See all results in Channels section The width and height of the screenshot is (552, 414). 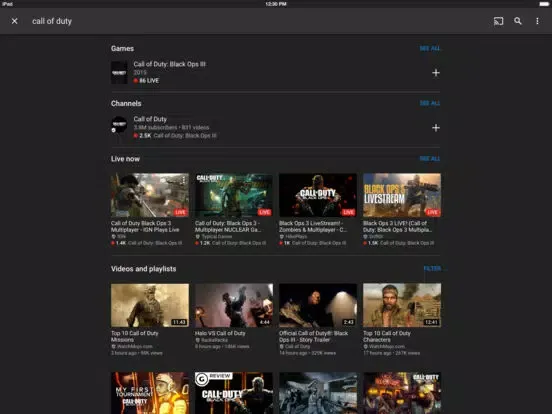[430, 103]
